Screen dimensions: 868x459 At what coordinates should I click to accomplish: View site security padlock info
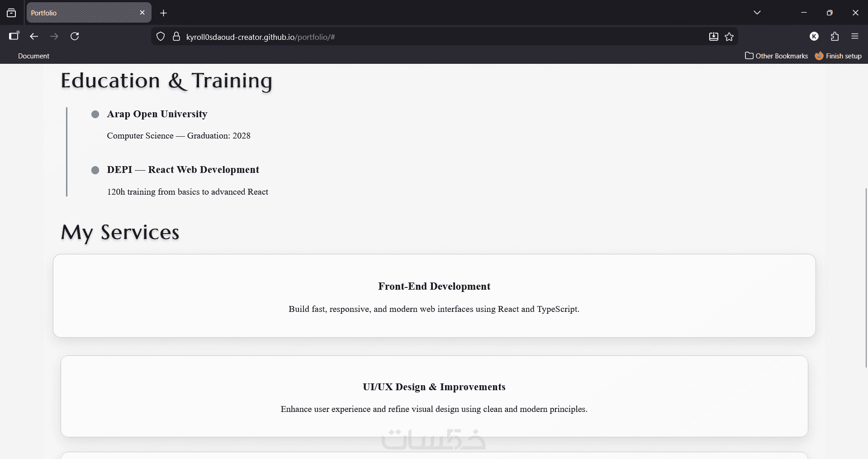click(x=176, y=37)
